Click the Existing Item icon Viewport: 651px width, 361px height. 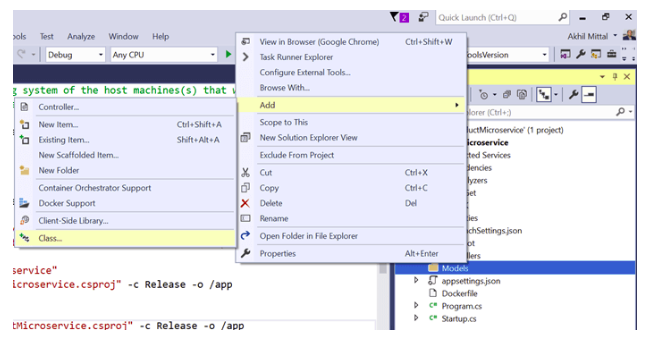click(x=24, y=139)
